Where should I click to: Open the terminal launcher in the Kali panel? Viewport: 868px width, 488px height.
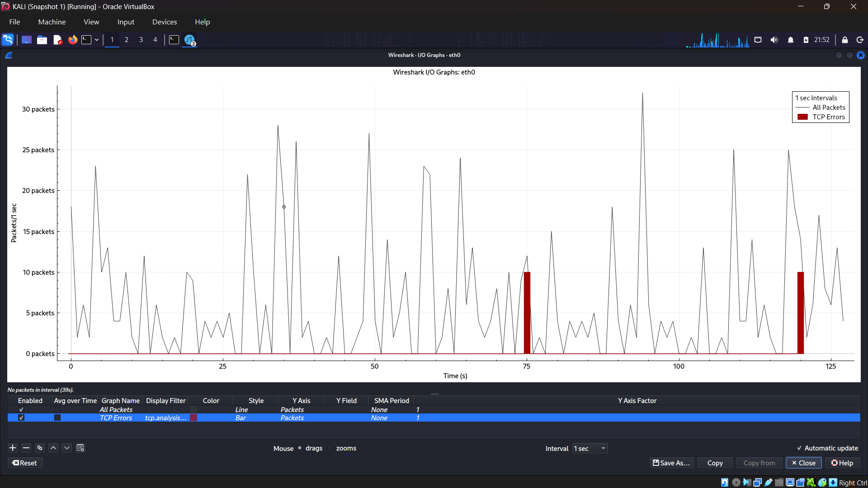coord(86,40)
